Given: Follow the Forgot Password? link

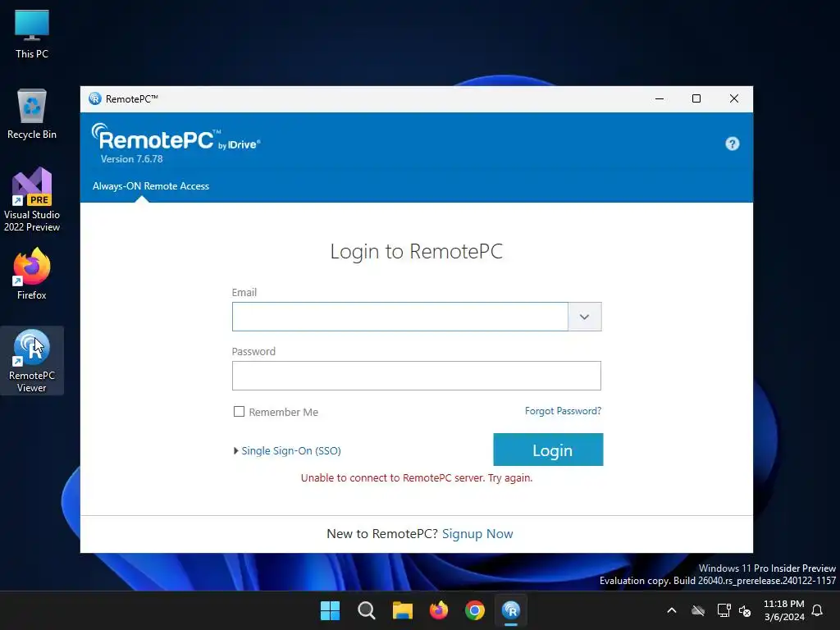Looking at the screenshot, I should coord(563,411).
